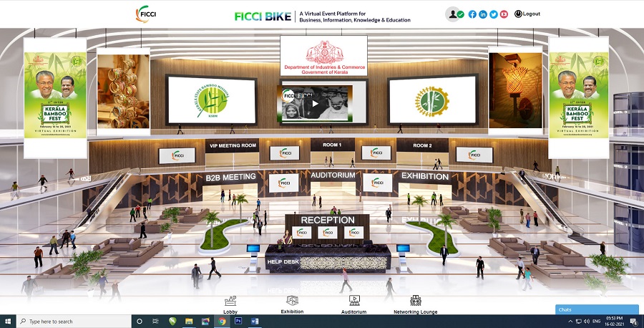
Task: Open Auditorium from the bottom navigation
Action: click(x=353, y=304)
